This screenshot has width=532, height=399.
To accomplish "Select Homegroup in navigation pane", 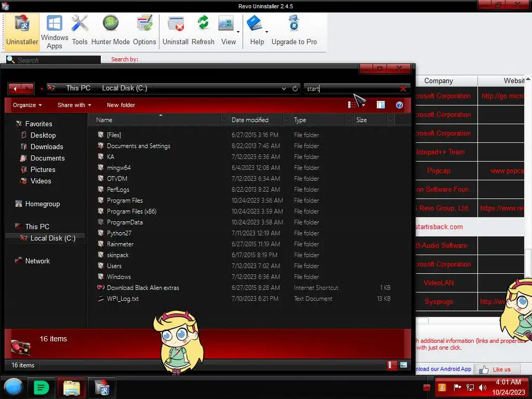I will [x=43, y=204].
